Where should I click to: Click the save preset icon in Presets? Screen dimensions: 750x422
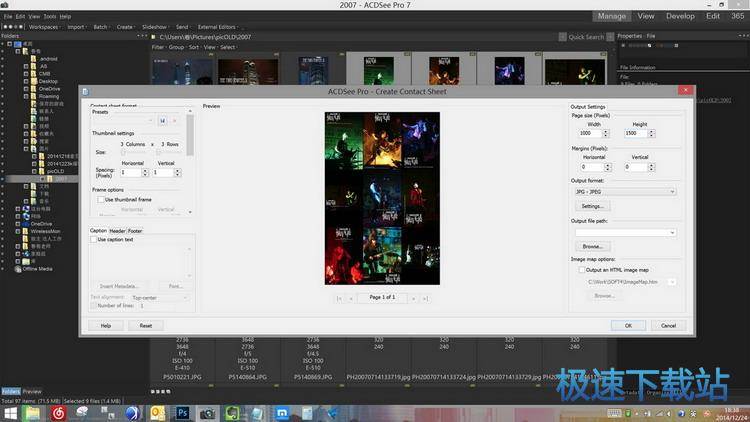162,120
